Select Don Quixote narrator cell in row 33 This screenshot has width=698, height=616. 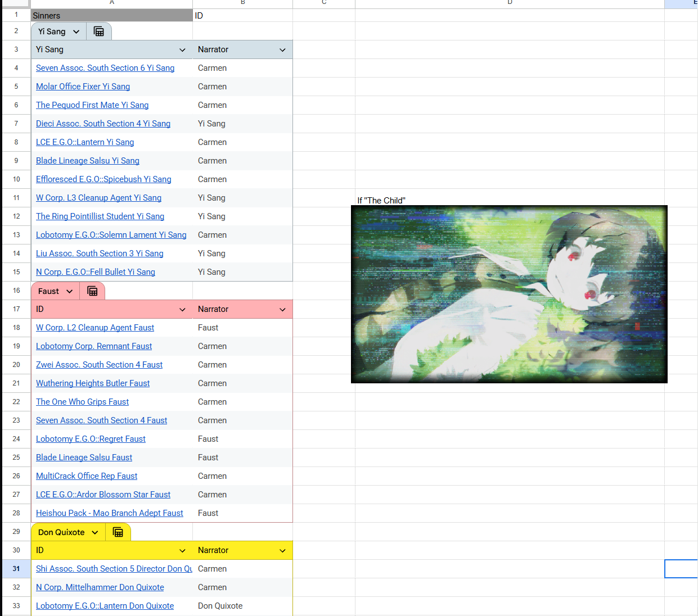(x=242, y=606)
